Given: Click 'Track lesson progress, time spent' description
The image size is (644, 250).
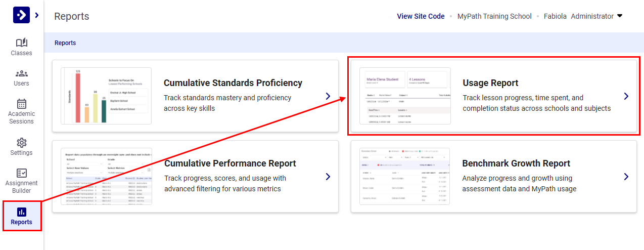Looking at the screenshot, I should pyautogui.click(x=537, y=103).
